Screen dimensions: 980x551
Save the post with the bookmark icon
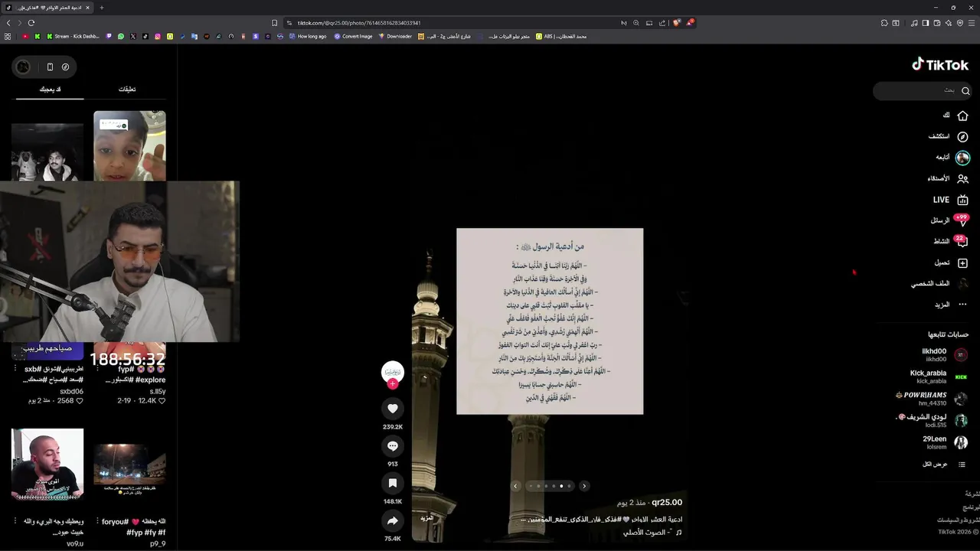[x=393, y=483]
